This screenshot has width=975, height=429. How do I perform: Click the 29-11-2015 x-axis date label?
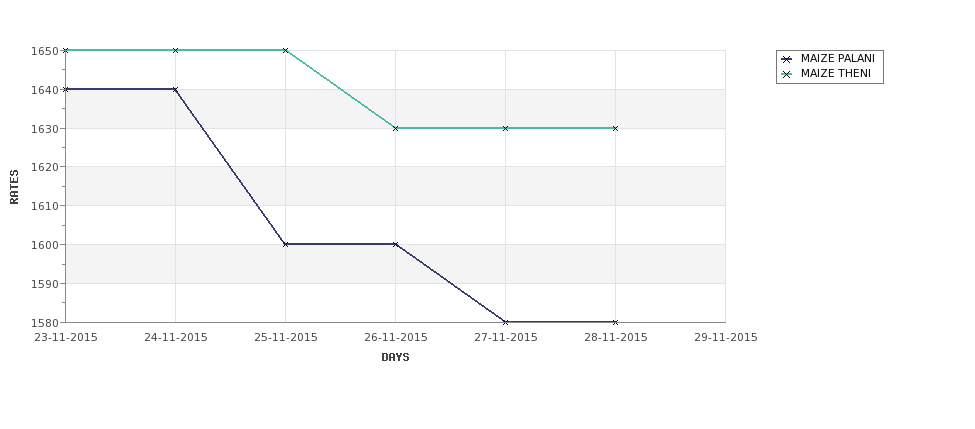pyautogui.click(x=726, y=338)
